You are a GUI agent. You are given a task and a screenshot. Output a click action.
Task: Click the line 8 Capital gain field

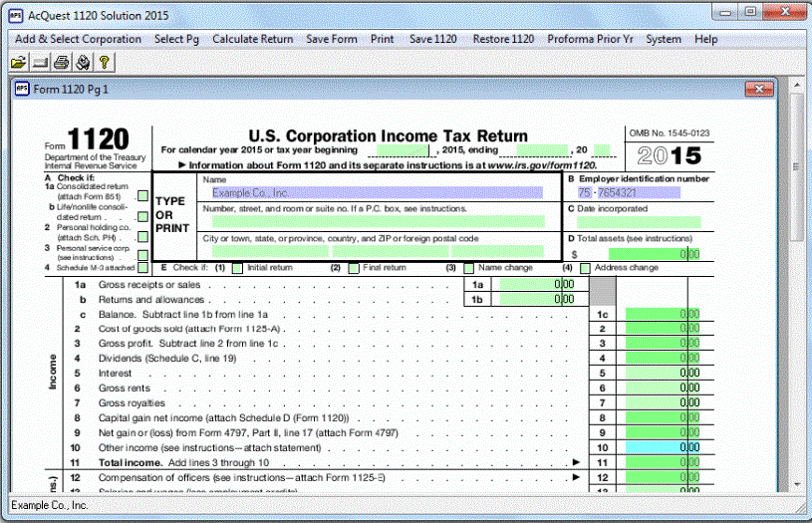coord(663,417)
